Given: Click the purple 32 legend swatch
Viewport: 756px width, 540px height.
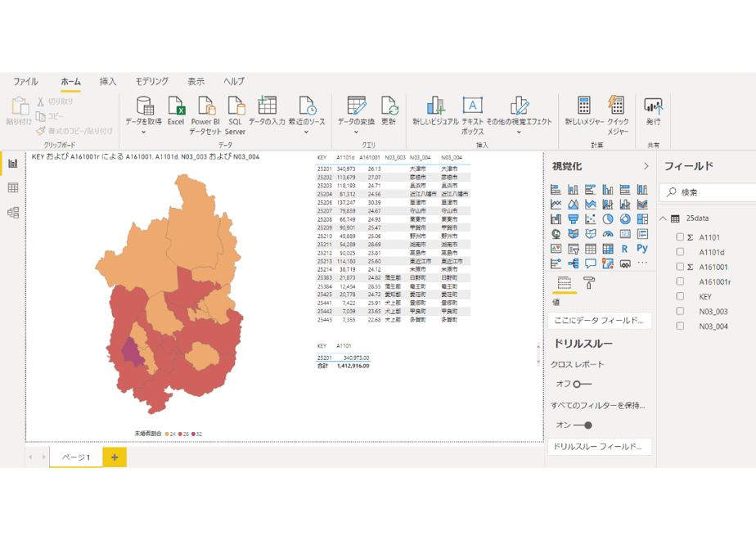Looking at the screenshot, I should coord(193,434).
